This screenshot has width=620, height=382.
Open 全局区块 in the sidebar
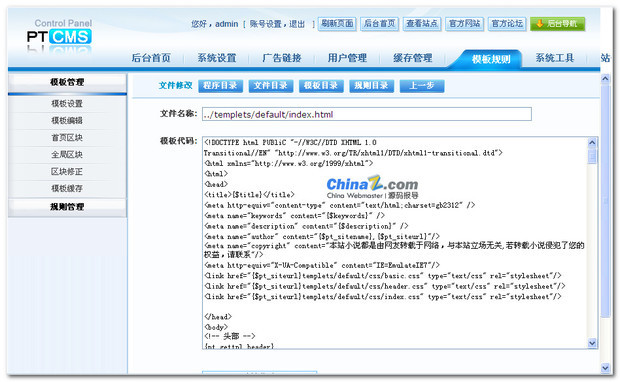point(67,155)
